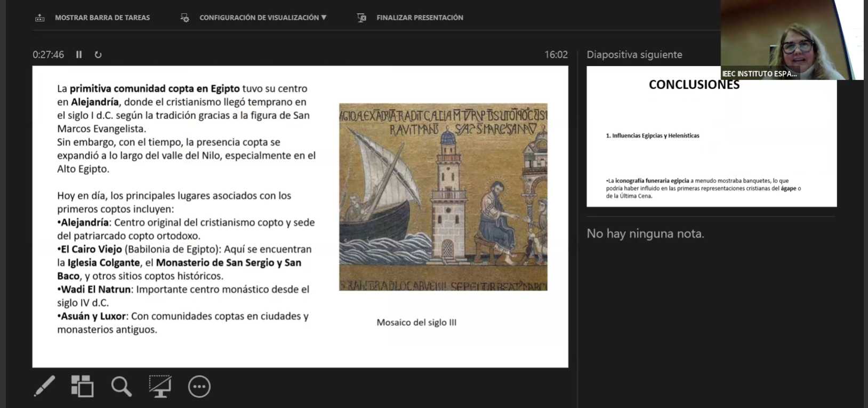Select the elapsed time 0:27:46
Image resolution: width=868 pixels, height=408 pixels.
point(48,54)
